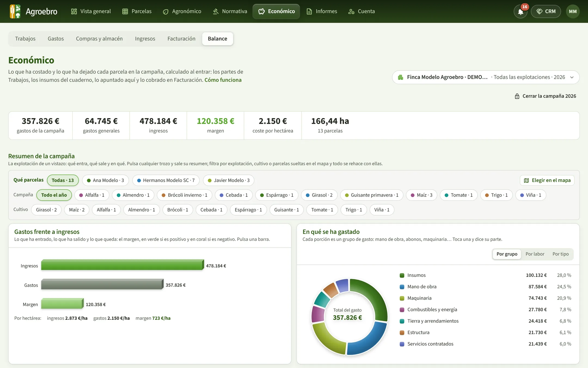Open Normativa gavel icon
The width and height of the screenshot is (588, 368).
[216, 11]
